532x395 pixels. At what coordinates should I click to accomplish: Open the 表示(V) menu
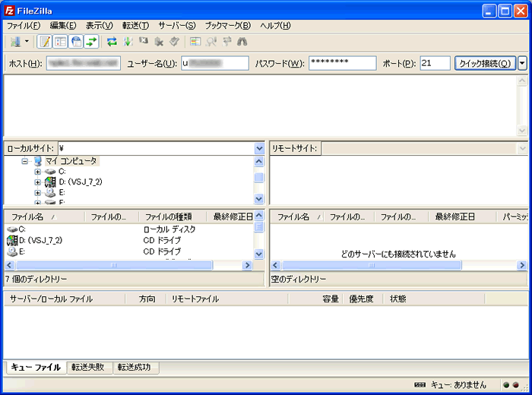pos(99,25)
